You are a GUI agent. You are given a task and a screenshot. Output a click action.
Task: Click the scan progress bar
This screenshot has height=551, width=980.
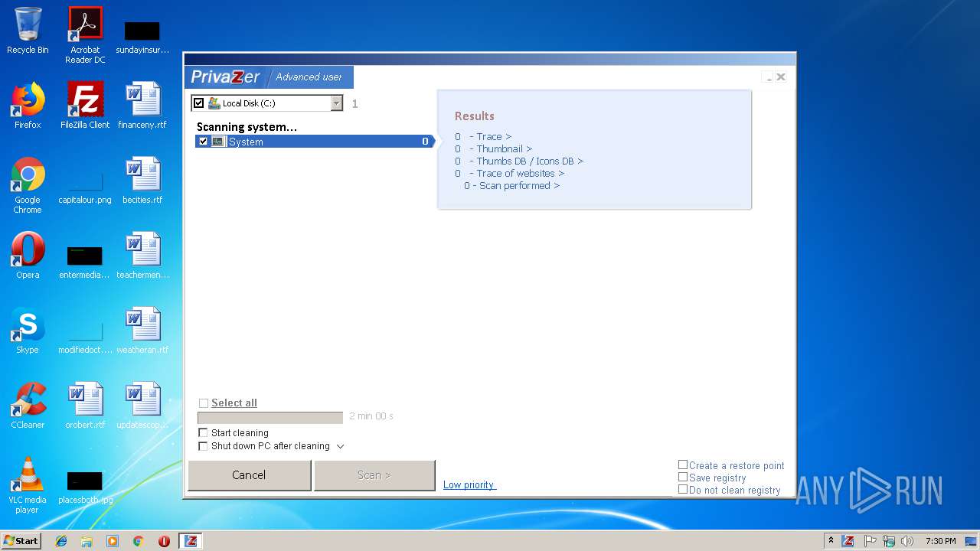270,418
